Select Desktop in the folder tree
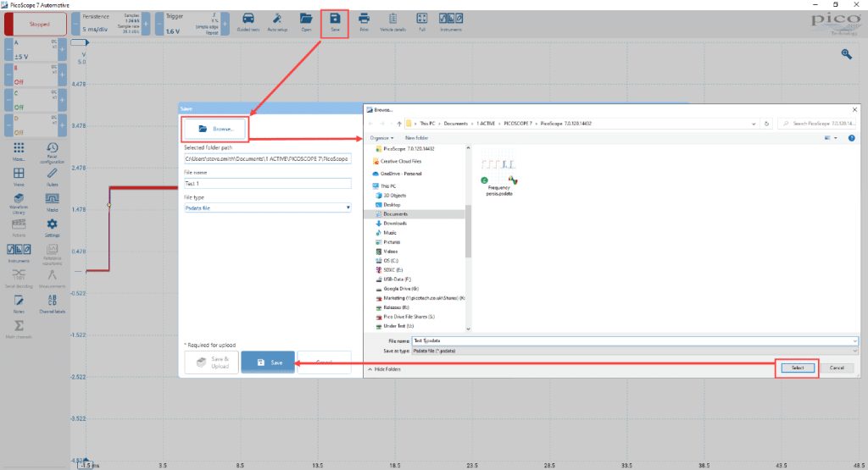Viewport: 868px width, 470px height. (392, 205)
